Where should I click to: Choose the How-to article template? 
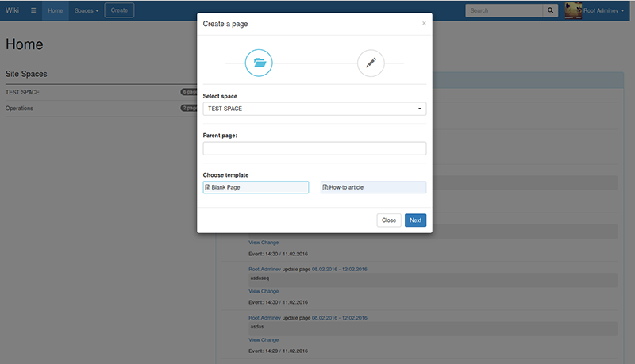click(x=373, y=187)
